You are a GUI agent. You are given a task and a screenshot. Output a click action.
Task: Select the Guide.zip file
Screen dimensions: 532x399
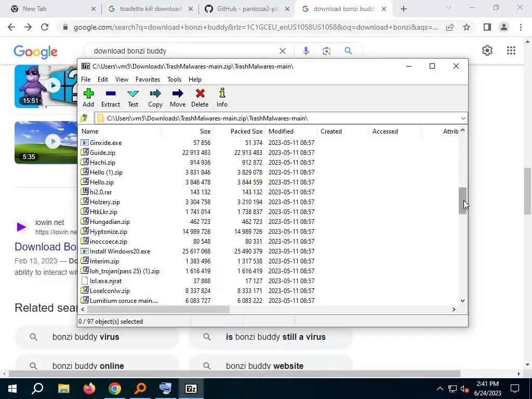pyautogui.click(x=102, y=153)
